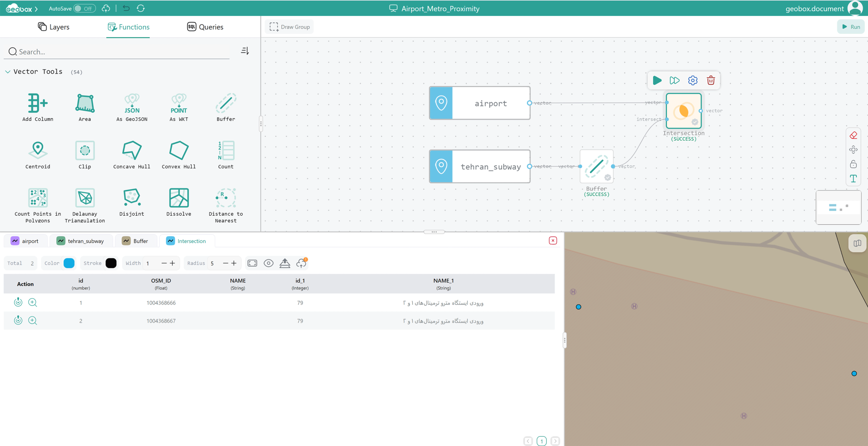The width and height of the screenshot is (868, 446).
Task: Select the Distance to Nearest tool
Action: pos(226,205)
